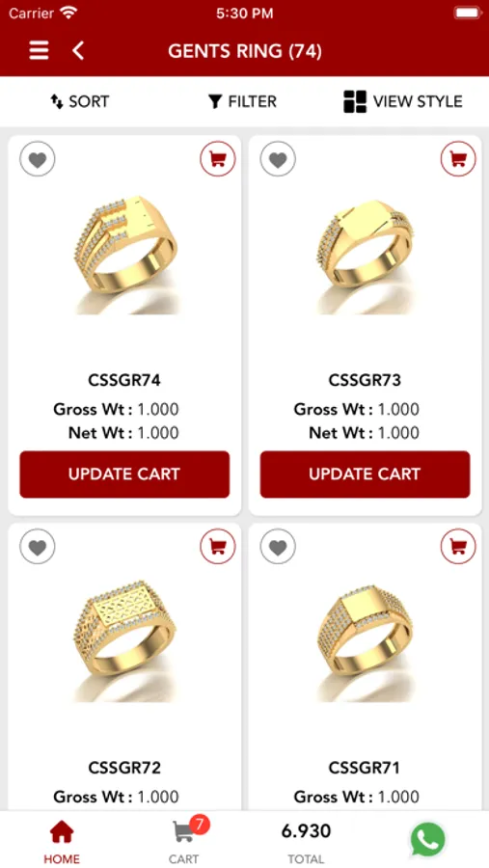Tap UPDATE CART for CSSGR73
This screenshot has width=489, height=868.
(x=365, y=474)
